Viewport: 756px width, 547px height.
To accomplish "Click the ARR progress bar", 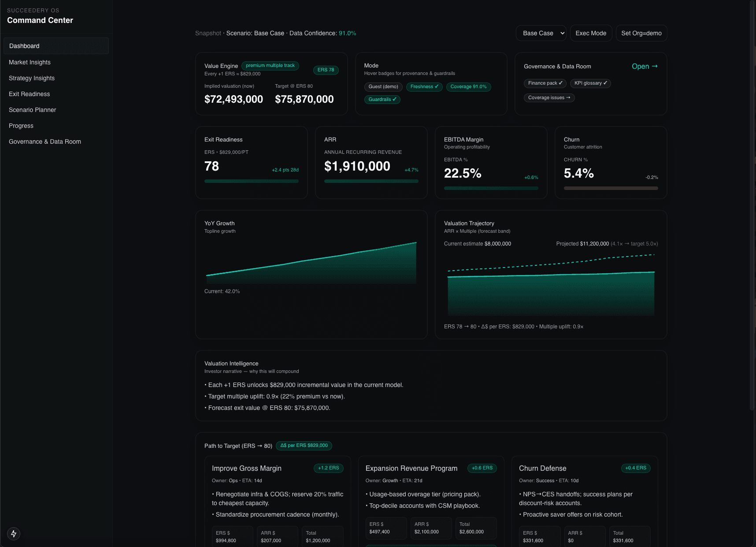I will tap(371, 181).
